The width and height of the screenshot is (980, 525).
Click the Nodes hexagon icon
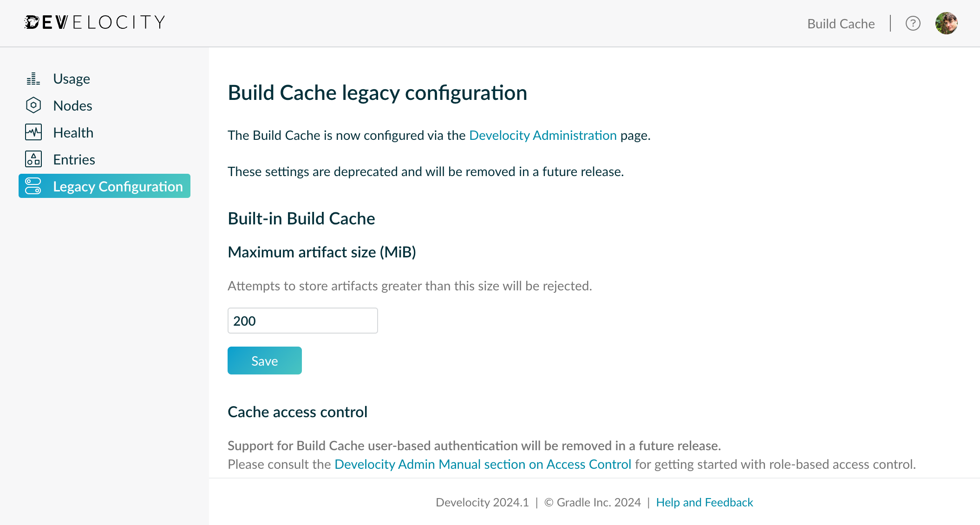(33, 105)
